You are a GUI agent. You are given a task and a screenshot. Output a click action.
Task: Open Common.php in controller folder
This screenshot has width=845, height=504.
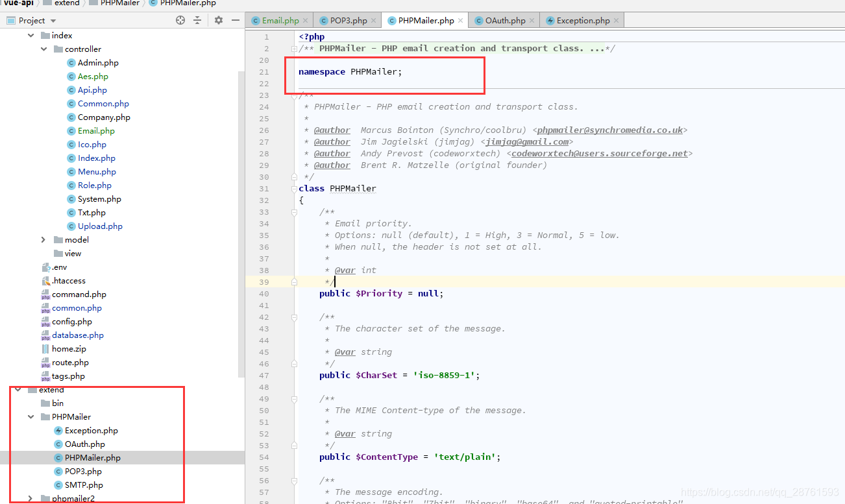click(x=98, y=104)
